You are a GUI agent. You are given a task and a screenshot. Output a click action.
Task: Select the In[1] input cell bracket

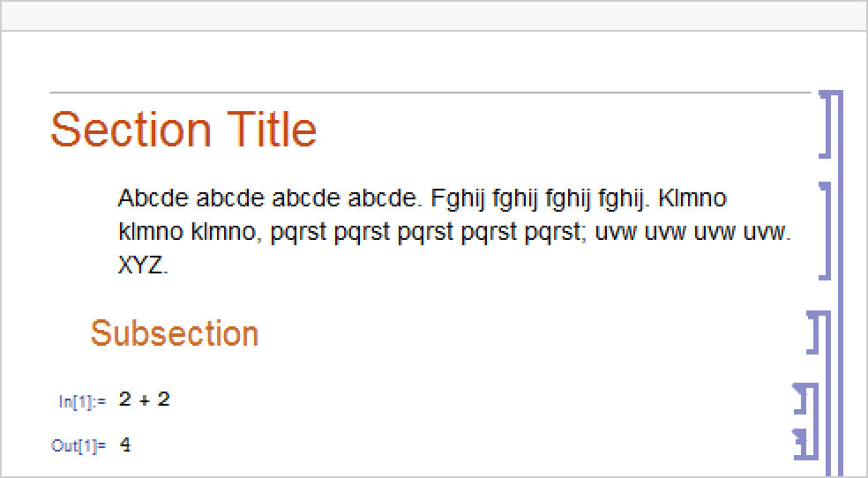point(804,403)
